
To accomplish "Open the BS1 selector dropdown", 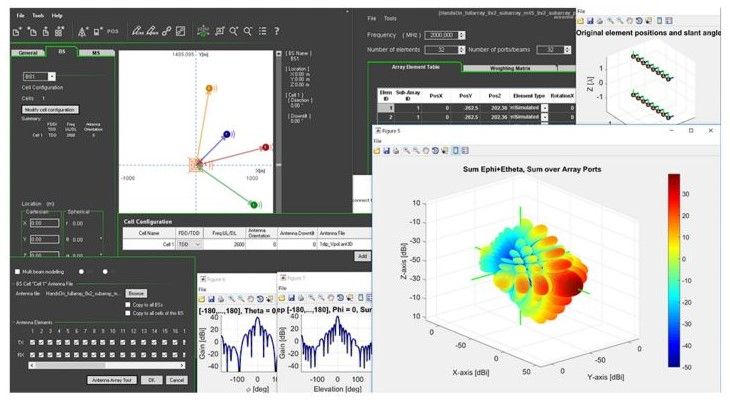I will click(x=50, y=76).
